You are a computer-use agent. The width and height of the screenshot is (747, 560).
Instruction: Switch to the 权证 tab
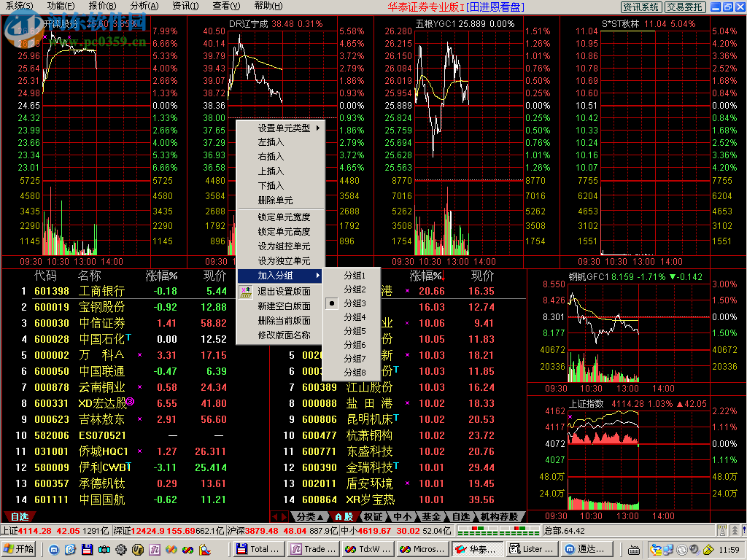[373, 517]
